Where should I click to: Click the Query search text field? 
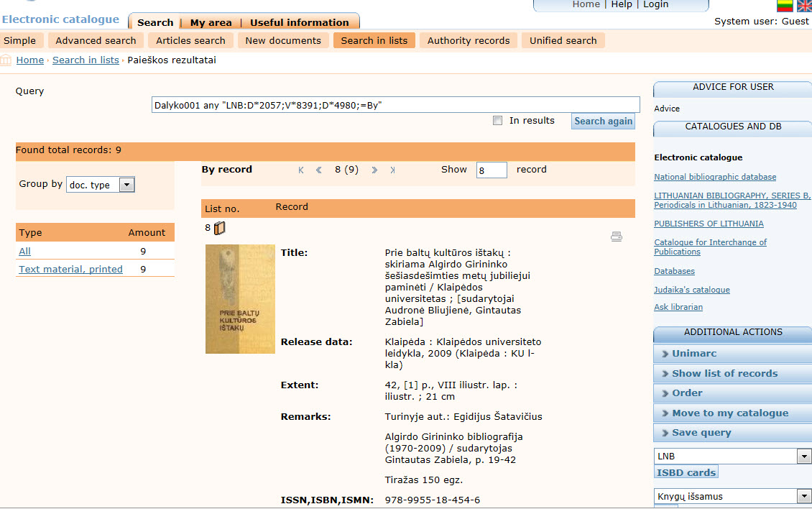click(x=395, y=105)
